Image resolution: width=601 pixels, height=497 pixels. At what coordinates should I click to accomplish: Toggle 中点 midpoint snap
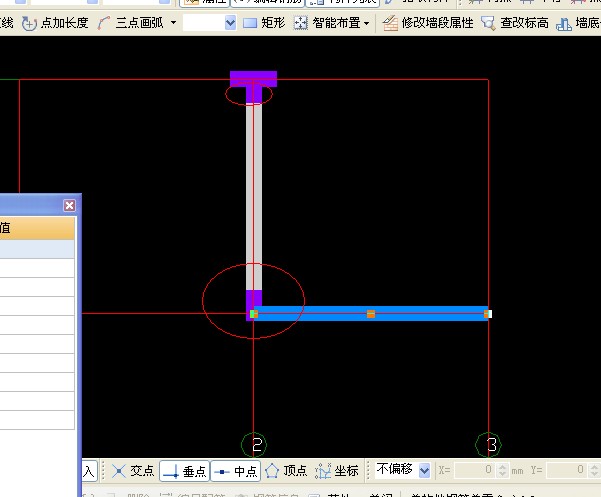(x=236, y=471)
